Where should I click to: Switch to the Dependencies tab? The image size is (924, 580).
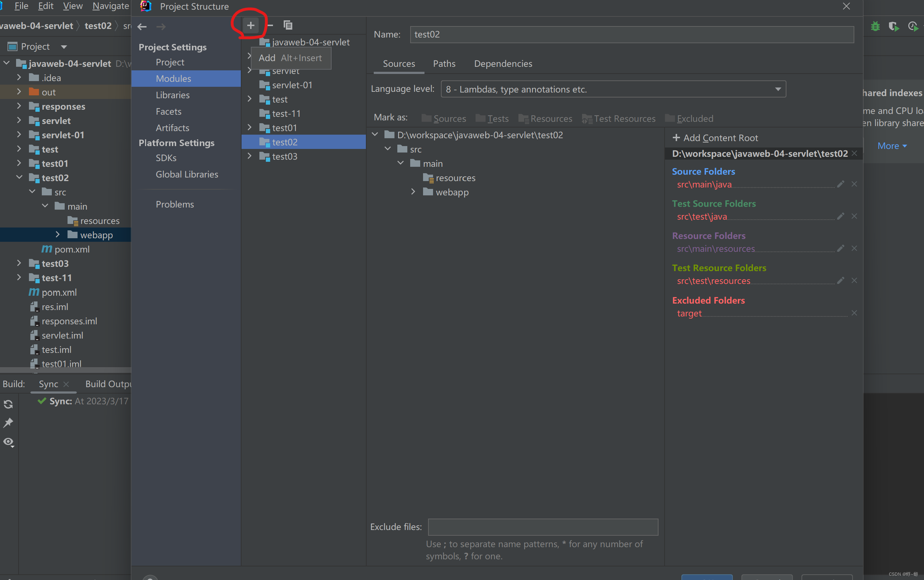pos(503,64)
